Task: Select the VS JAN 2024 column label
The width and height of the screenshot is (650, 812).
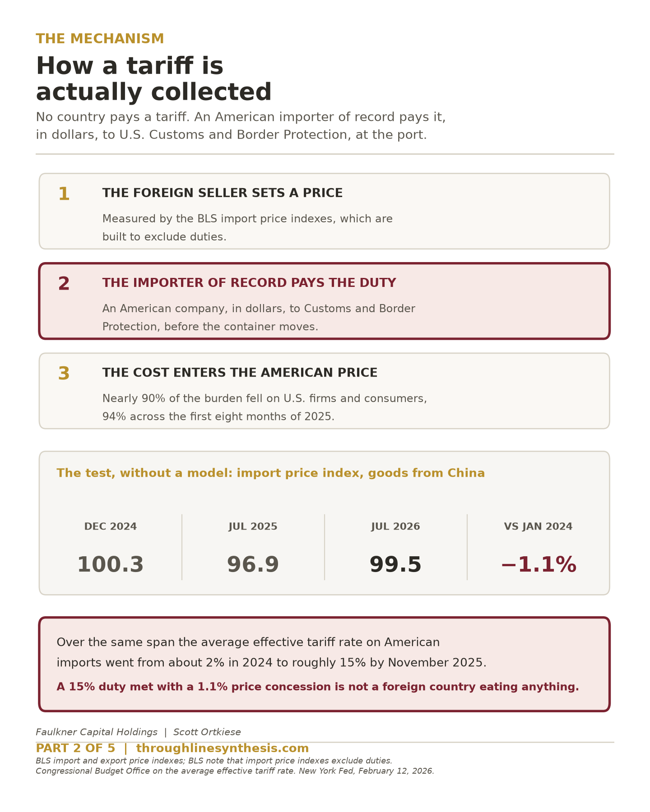Action: click(539, 526)
